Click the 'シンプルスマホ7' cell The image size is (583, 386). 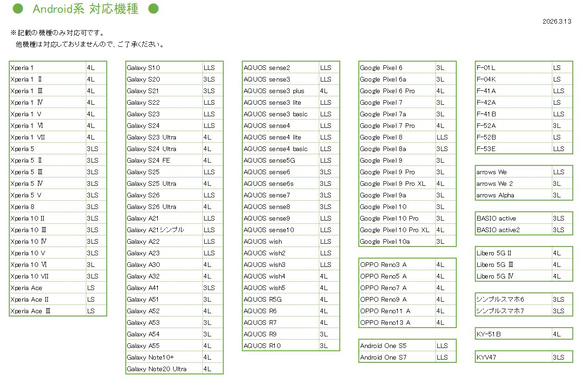(513, 311)
